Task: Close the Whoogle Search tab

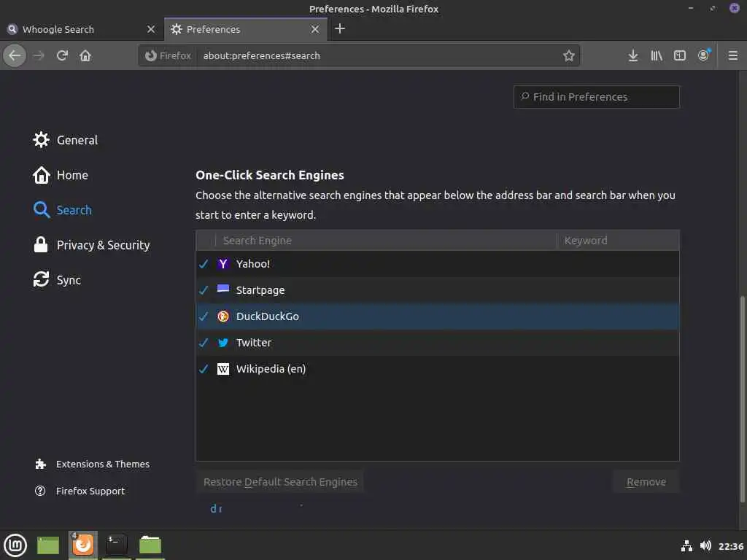Action: 151,29
